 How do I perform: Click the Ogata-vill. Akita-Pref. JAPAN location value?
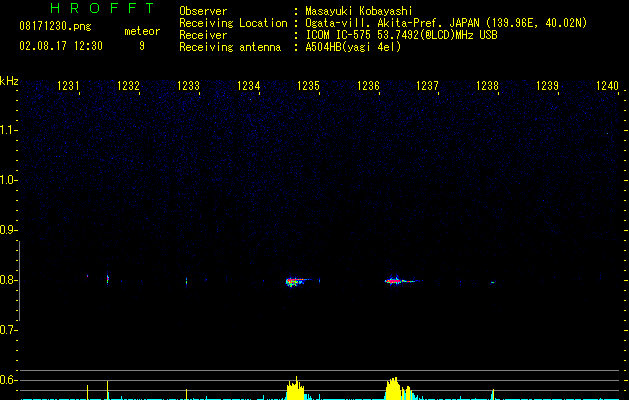point(446,23)
